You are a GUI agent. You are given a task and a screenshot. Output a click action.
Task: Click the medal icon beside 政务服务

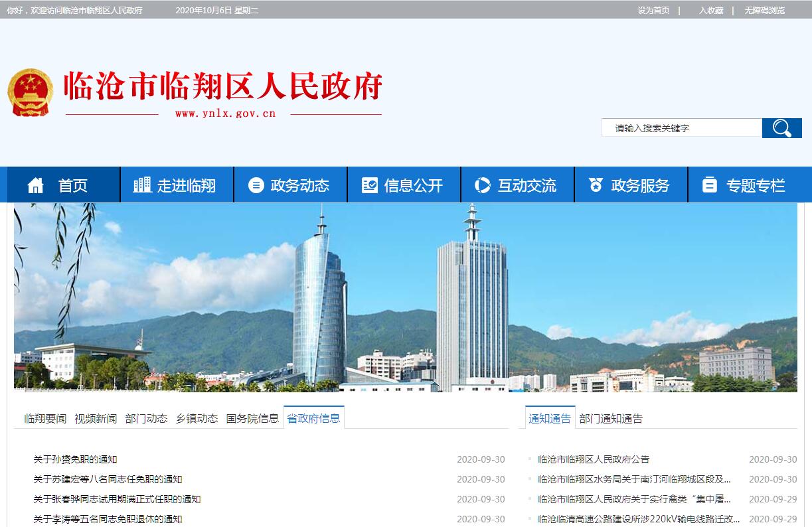[x=596, y=185]
